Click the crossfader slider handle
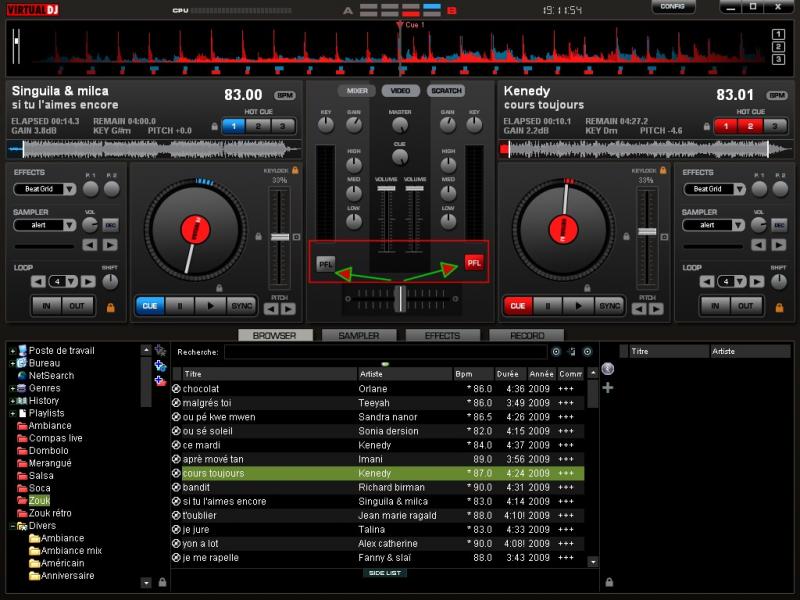Viewport: 800px width, 600px height. [x=400, y=298]
